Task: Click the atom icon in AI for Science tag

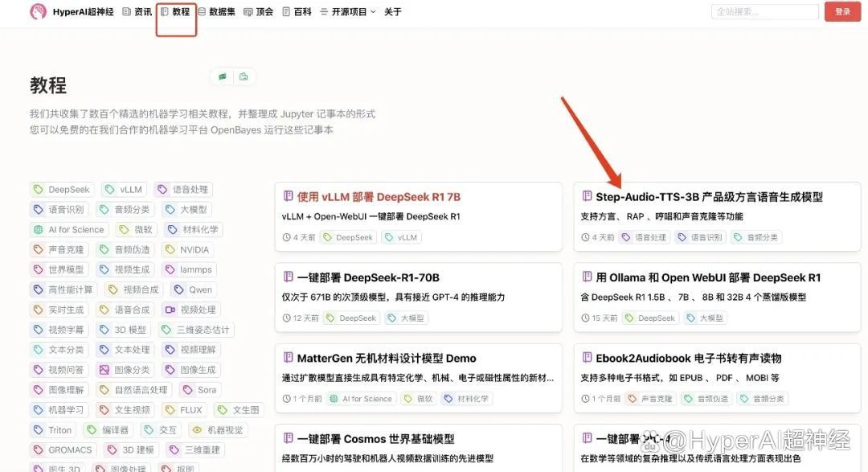Action: point(38,229)
